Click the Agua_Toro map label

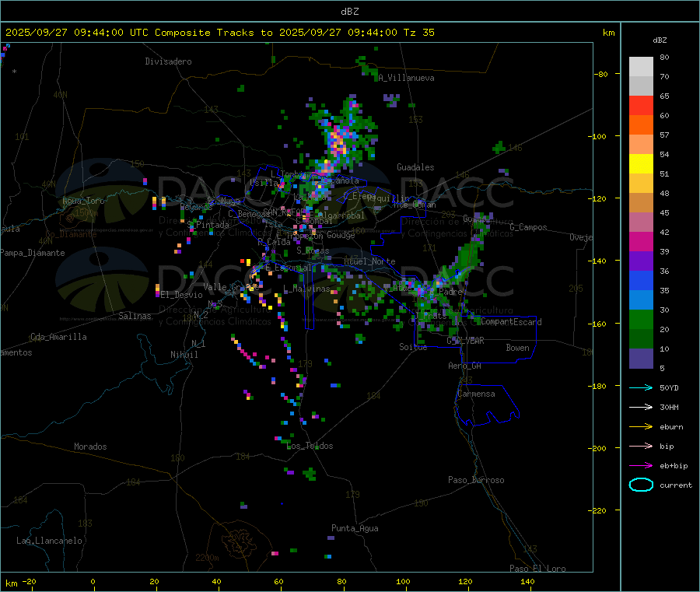[83, 201]
